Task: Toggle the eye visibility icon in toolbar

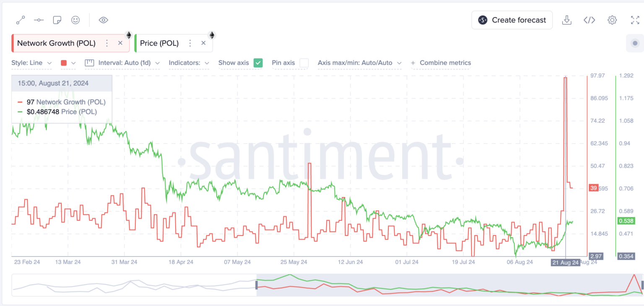Action: click(104, 20)
